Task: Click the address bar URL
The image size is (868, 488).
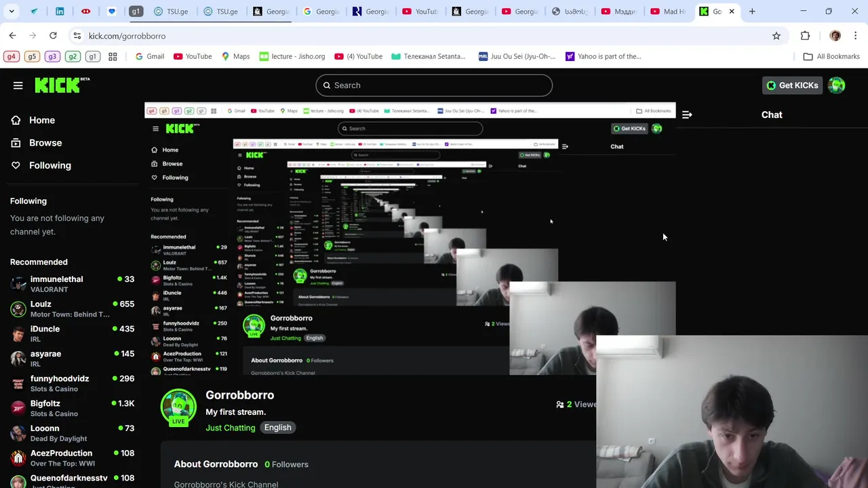Action: tap(127, 36)
